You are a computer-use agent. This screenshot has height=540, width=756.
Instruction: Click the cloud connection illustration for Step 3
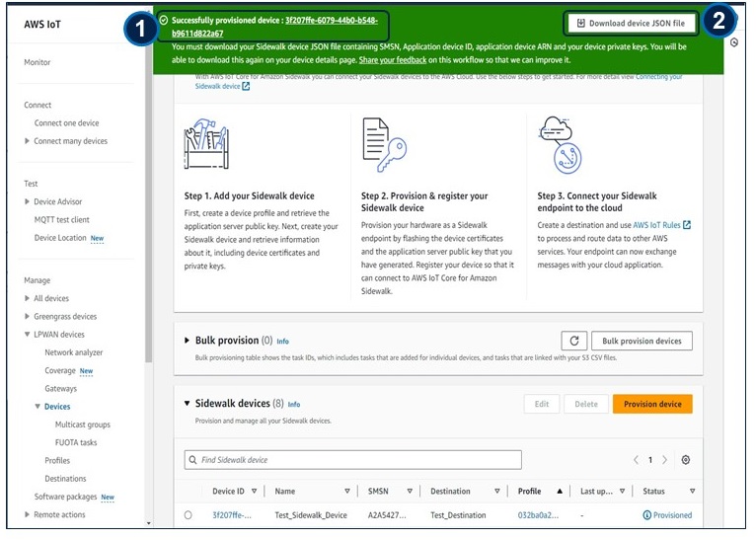click(560, 145)
